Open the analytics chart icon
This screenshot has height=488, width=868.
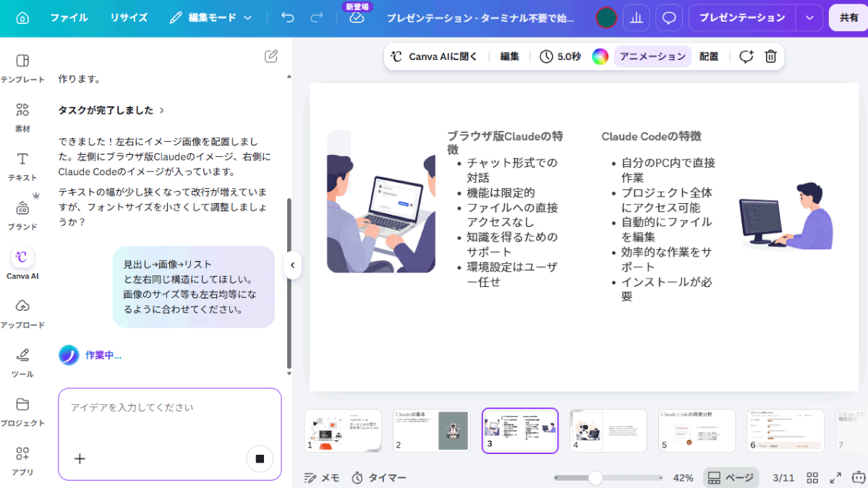[x=637, y=17]
